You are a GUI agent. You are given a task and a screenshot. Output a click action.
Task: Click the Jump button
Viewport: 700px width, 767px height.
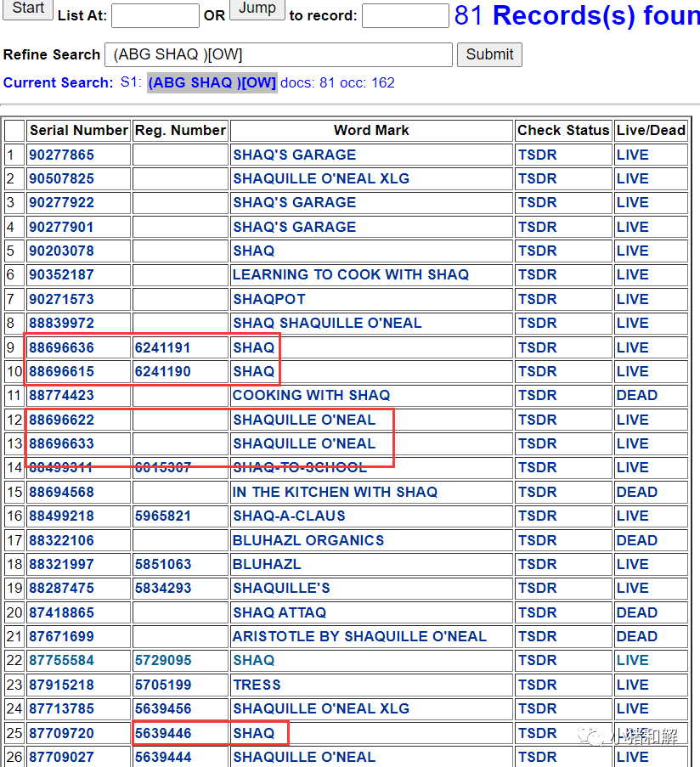click(x=257, y=8)
